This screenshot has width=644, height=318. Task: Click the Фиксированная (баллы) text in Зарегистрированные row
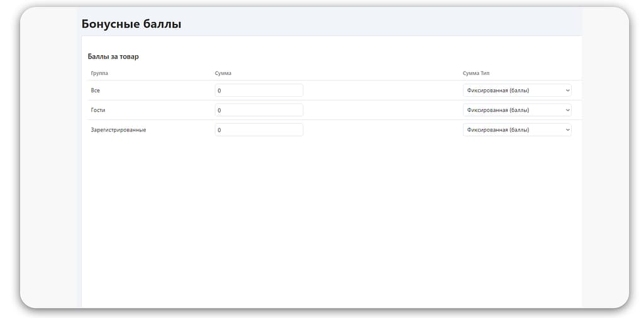(x=497, y=130)
